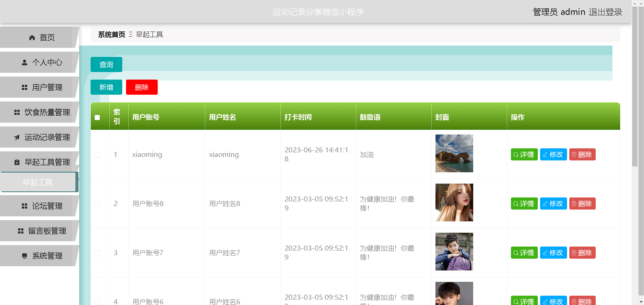The height and width of the screenshot is (305, 644).
Task: Click the grid icon beside 留言板管理
Action: click(21, 231)
